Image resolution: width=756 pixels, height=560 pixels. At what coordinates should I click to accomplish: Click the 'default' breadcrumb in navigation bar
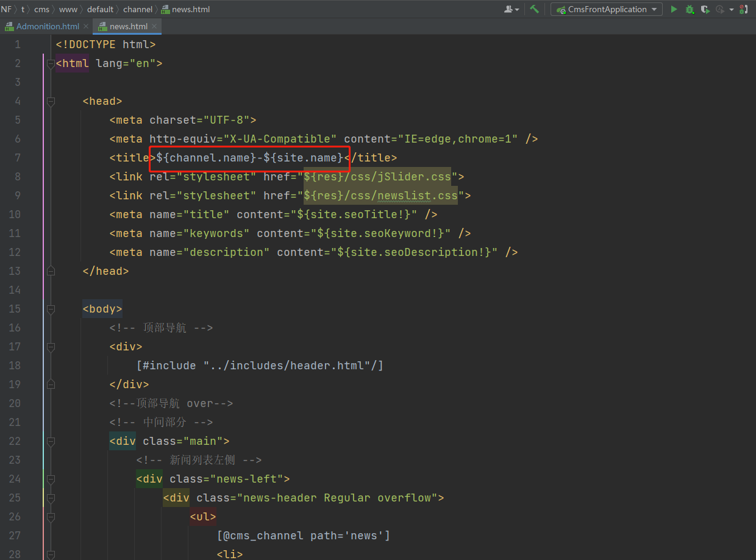point(100,9)
